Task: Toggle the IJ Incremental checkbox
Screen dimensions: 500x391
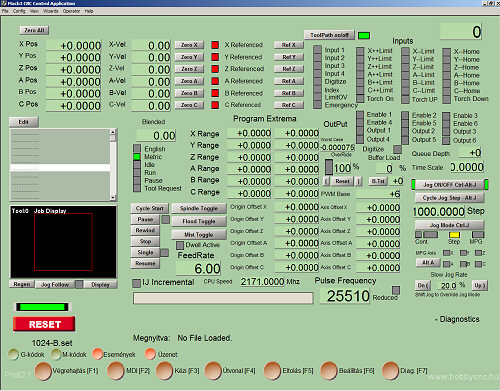Action: pyautogui.click(x=136, y=283)
